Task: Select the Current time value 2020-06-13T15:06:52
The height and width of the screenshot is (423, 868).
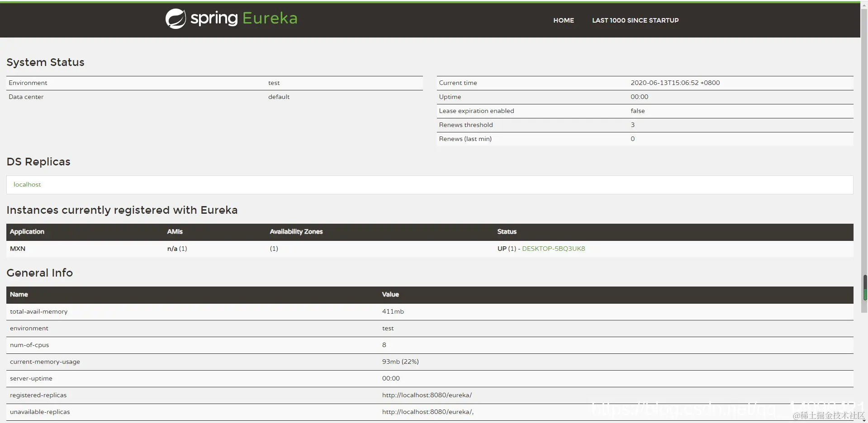Action: pyautogui.click(x=675, y=83)
